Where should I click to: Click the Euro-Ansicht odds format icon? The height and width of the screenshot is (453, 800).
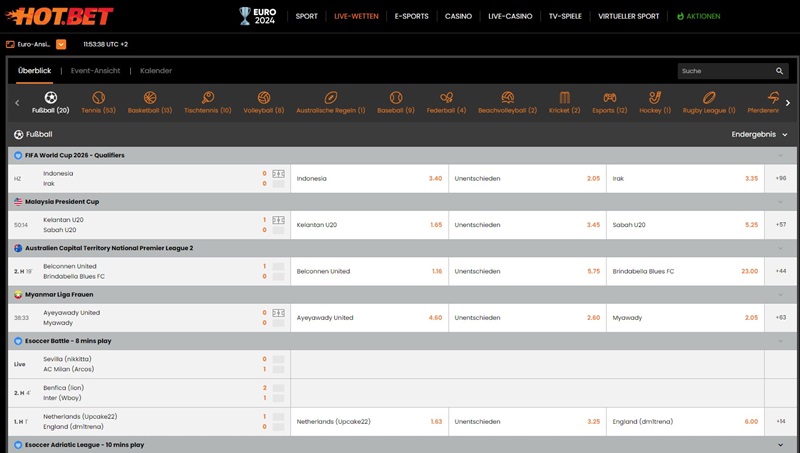[10, 44]
